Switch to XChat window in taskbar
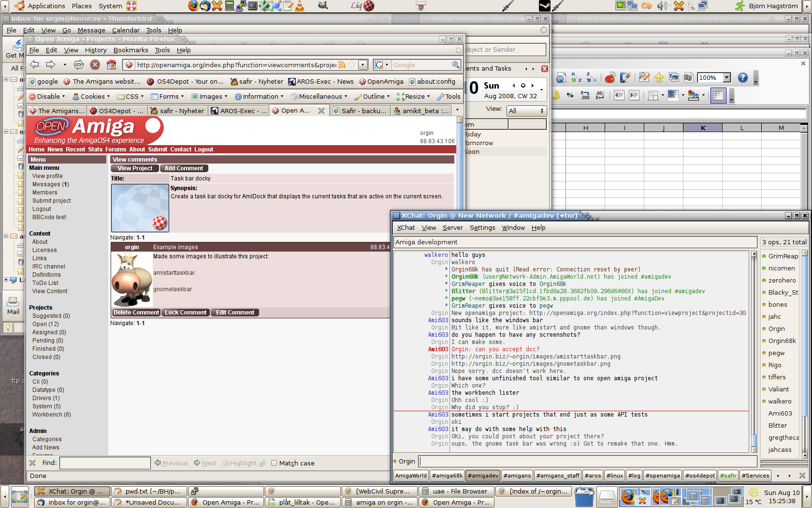This screenshot has width=812, height=508. [72, 491]
